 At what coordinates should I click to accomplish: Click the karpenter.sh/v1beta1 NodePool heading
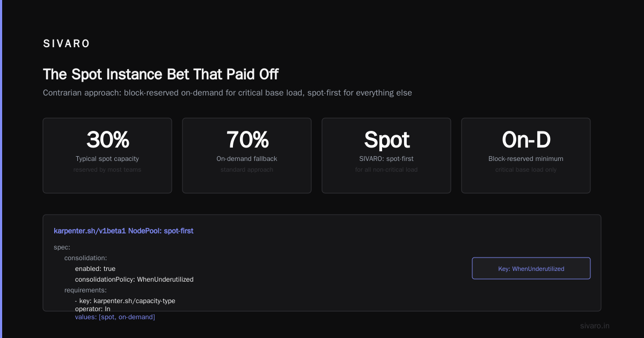click(123, 231)
